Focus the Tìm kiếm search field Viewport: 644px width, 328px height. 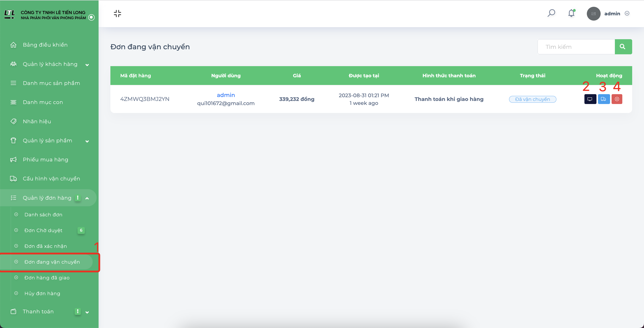(x=576, y=47)
